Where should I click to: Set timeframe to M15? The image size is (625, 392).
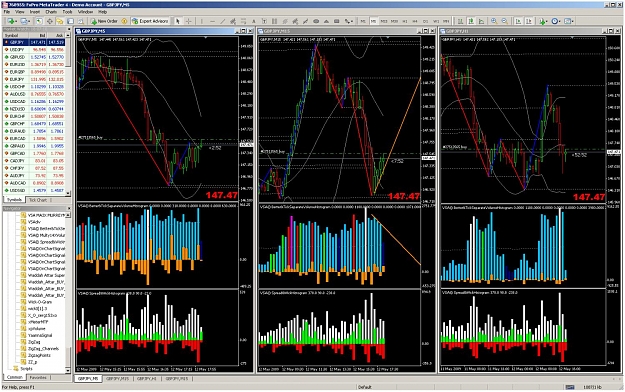[384, 21]
